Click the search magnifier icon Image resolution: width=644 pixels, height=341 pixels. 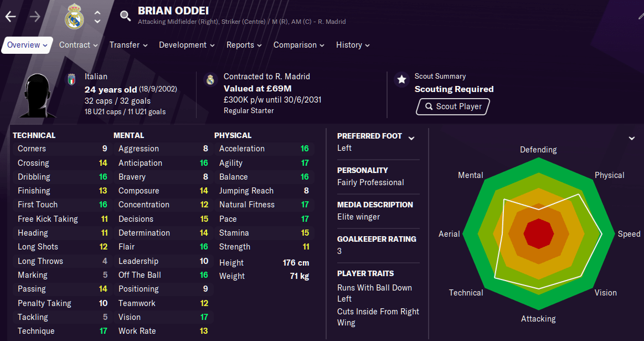point(125,16)
